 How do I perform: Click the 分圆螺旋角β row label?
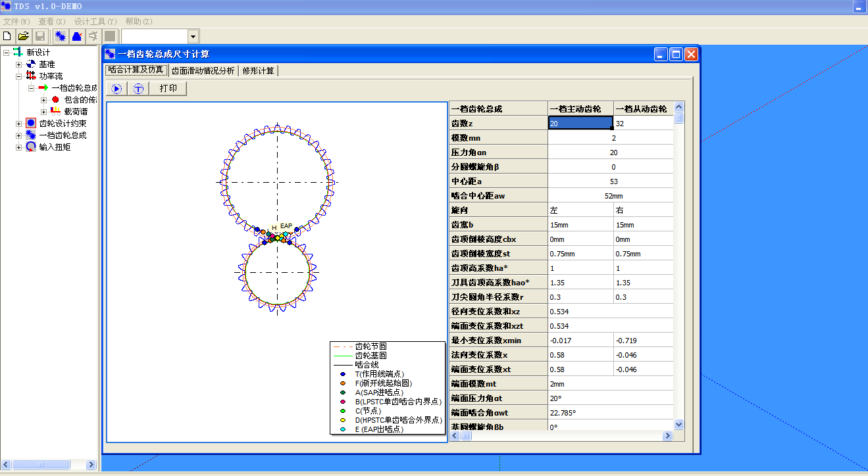click(x=498, y=167)
